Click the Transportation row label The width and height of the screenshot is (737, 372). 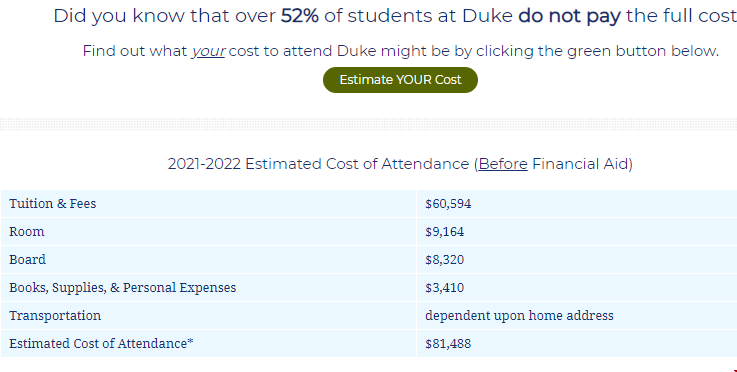(x=55, y=316)
